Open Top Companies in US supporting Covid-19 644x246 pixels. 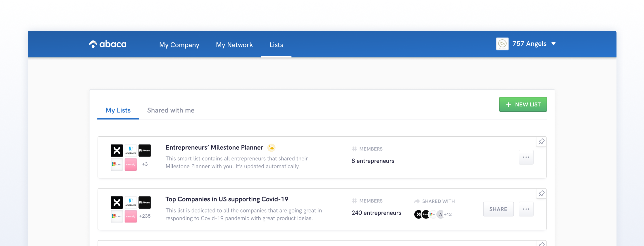pyautogui.click(x=227, y=199)
